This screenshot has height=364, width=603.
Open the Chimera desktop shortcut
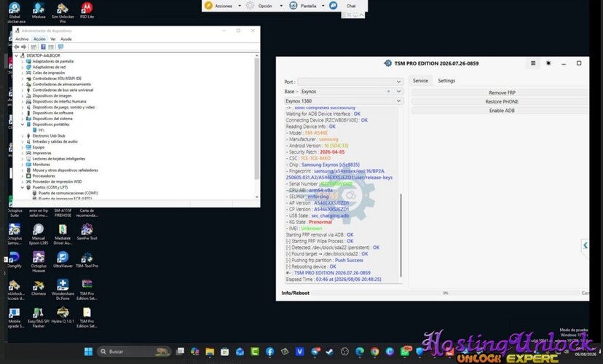coord(39,288)
